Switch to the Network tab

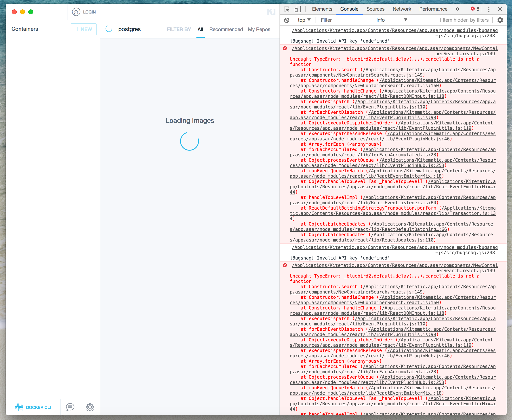[402, 9]
